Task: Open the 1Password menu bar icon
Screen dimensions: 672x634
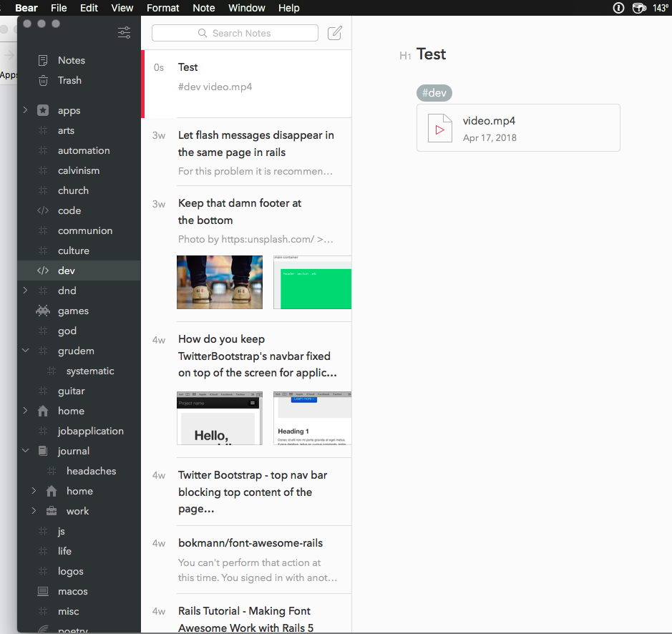Action: [618, 8]
